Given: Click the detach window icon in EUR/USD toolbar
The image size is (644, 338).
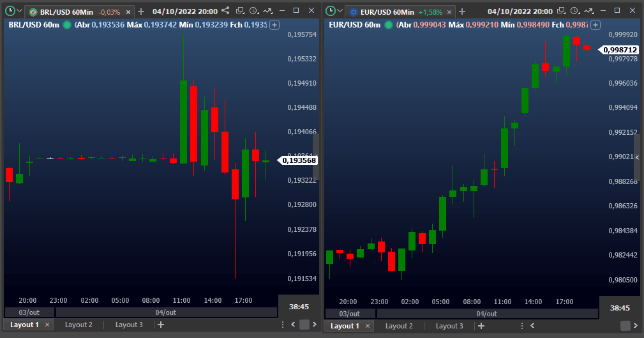Looking at the screenshot, I should tap(560, 11).
